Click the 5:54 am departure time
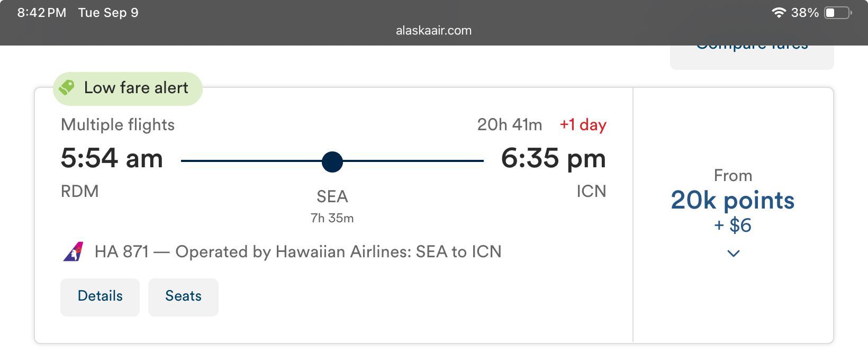 tap(112, 158)
